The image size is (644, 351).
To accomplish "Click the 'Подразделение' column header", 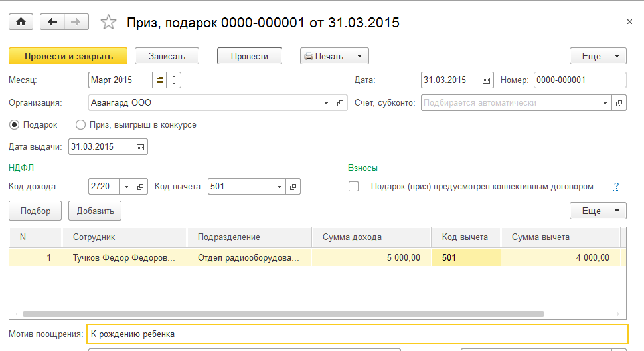I will (x=250, y=237).
